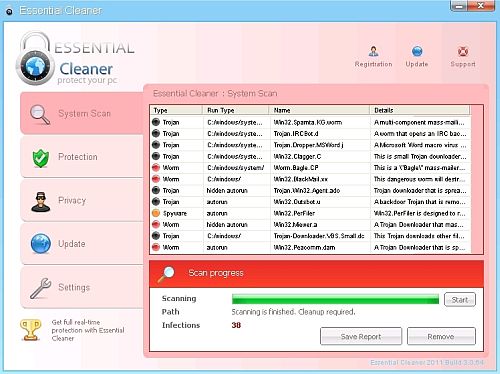Screen dimensions: 500x374
Task: Click red worm icon beside Win32.BlackMail.xx
Action: 156,179
